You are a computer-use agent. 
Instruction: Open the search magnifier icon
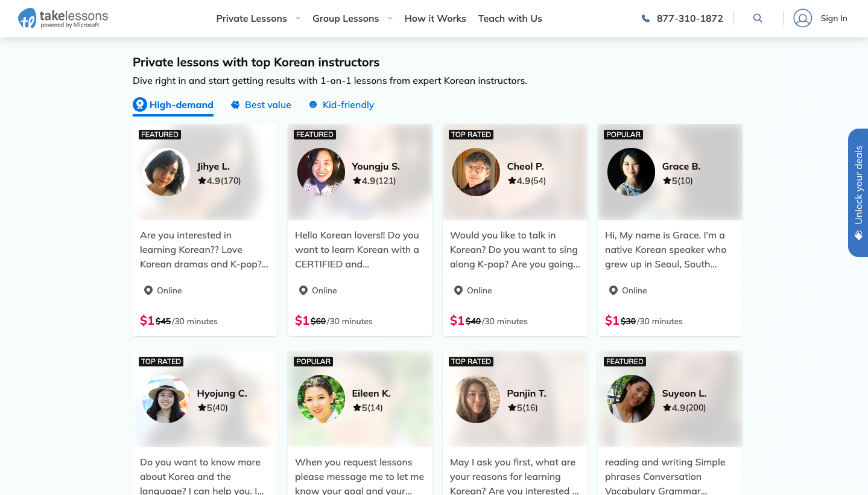point(758,19)
